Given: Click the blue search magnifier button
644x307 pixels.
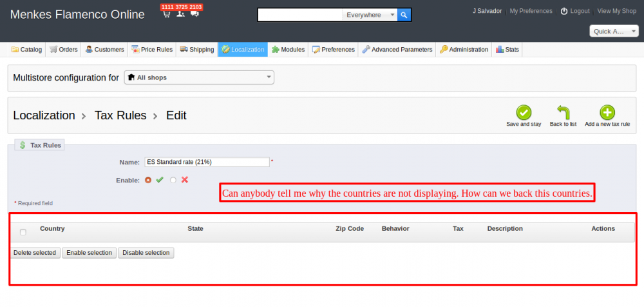Looking at the screenshot, I should 404,15.
